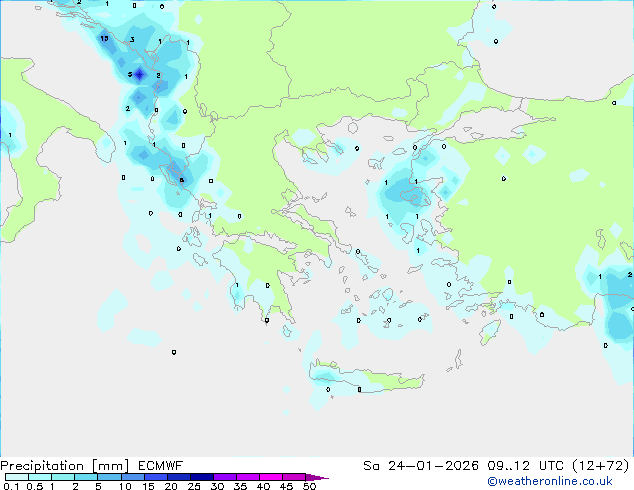
Task: Click the 20–25 mm legend swatch
Action: pyautogui.click(x=179, y=477)
